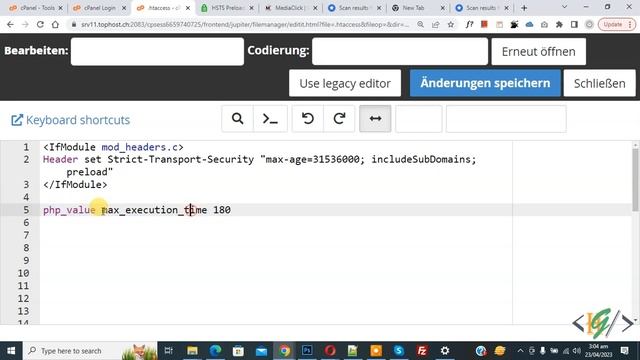Click the address bar URL
Screen dimensions: 640x360
245,24
